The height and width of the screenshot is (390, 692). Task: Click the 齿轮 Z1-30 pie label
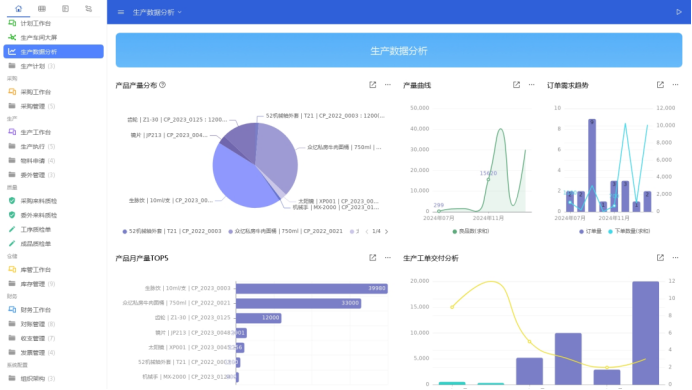tap(177, 120)
